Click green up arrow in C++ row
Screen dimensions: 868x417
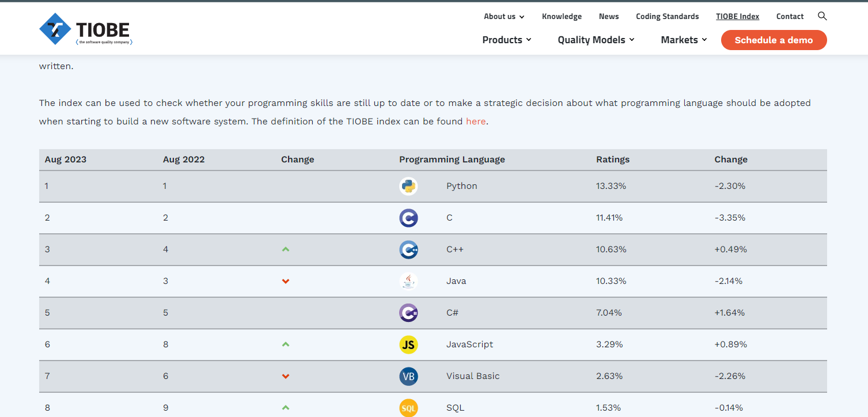[x=286, y=249]
